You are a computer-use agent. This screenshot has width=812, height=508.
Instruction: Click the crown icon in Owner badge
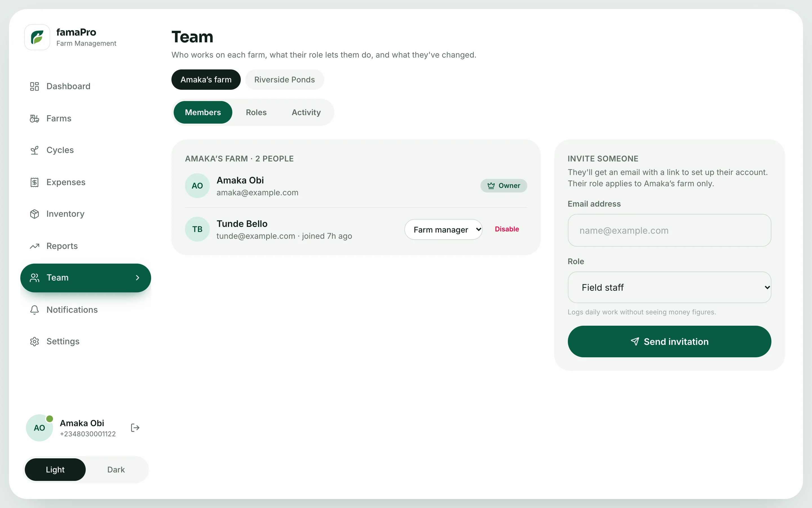click(x=491, y=186)
